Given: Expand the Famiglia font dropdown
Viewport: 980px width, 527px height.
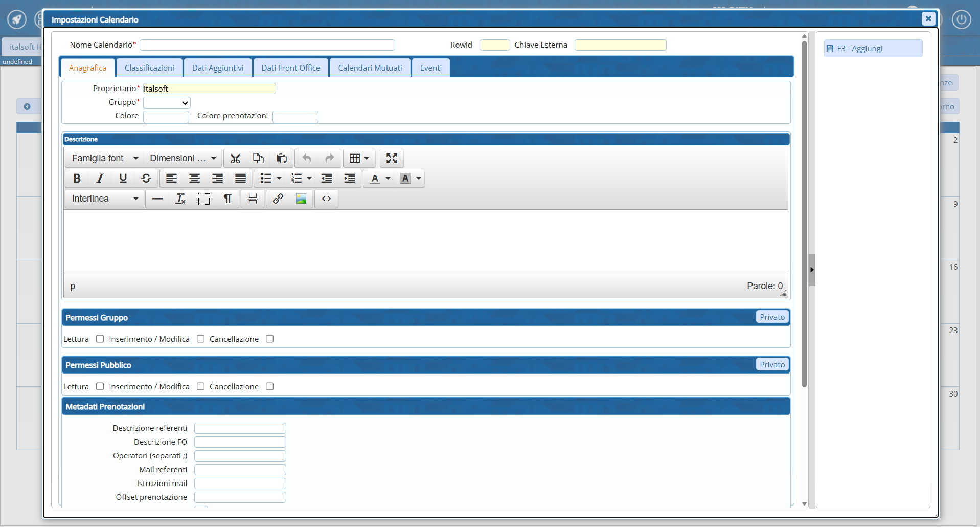Looking at the screenshot, I should (x=105, y=159).
